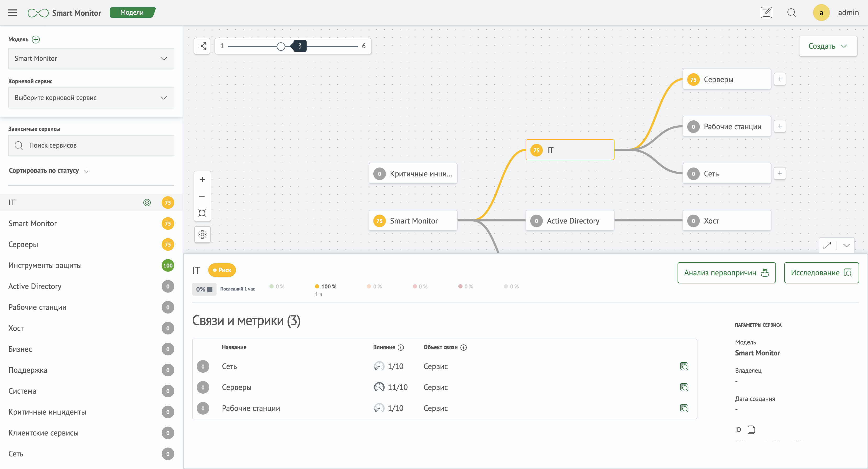Screen dimensions: 868x469
Task: Click Анализ первопричин button
Action: click(x=726, y=273)
